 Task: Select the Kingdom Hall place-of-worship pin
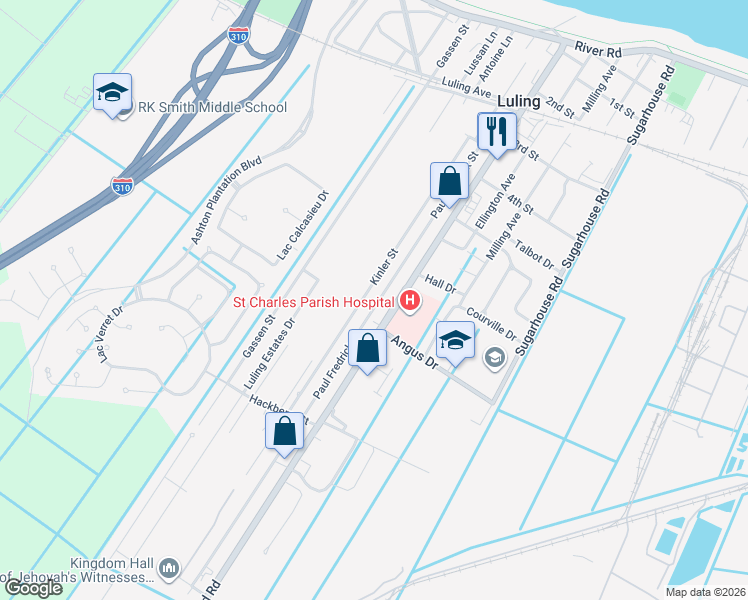169,569
